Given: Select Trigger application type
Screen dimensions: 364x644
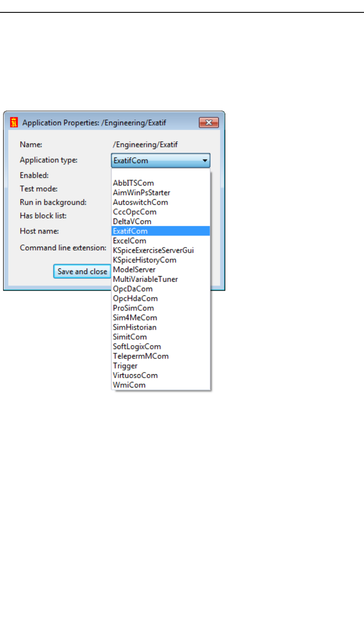Looking at the screenshot, I should click(161, 366).
